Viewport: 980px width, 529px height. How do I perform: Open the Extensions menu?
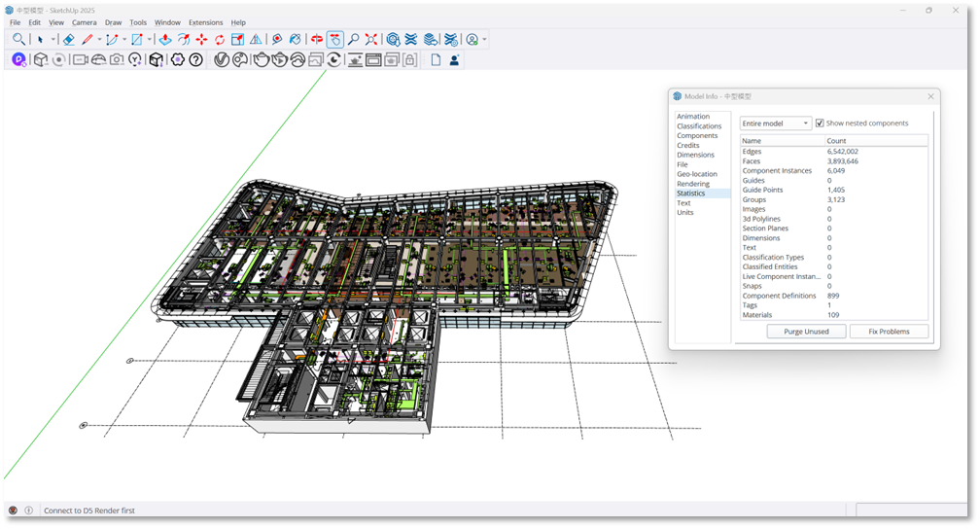pos(205,22)
